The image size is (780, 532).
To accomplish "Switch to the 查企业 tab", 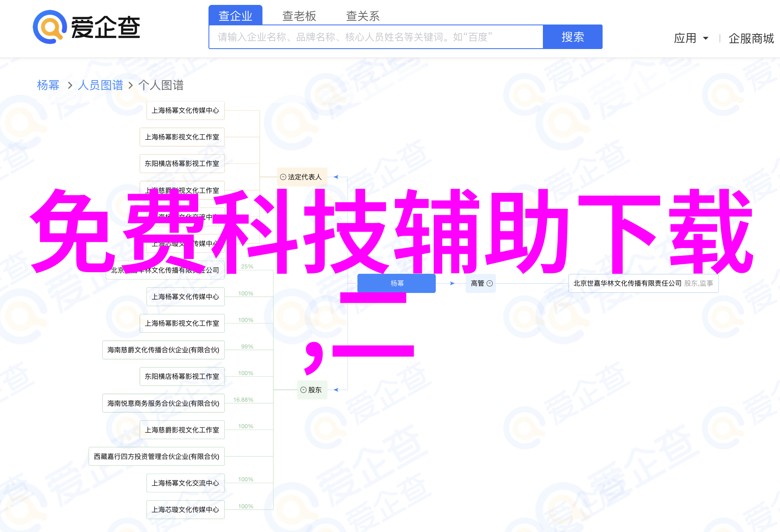I will tap(235, 16).
